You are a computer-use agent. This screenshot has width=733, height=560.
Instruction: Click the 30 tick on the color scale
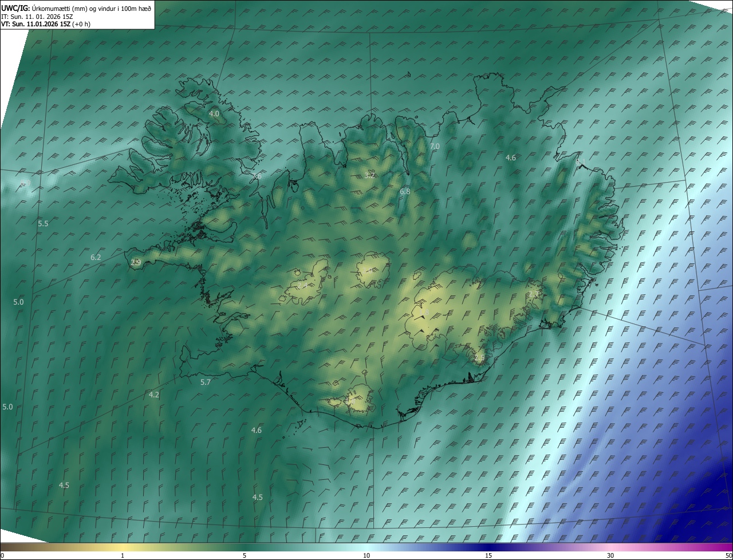click(x=610, y=556)
